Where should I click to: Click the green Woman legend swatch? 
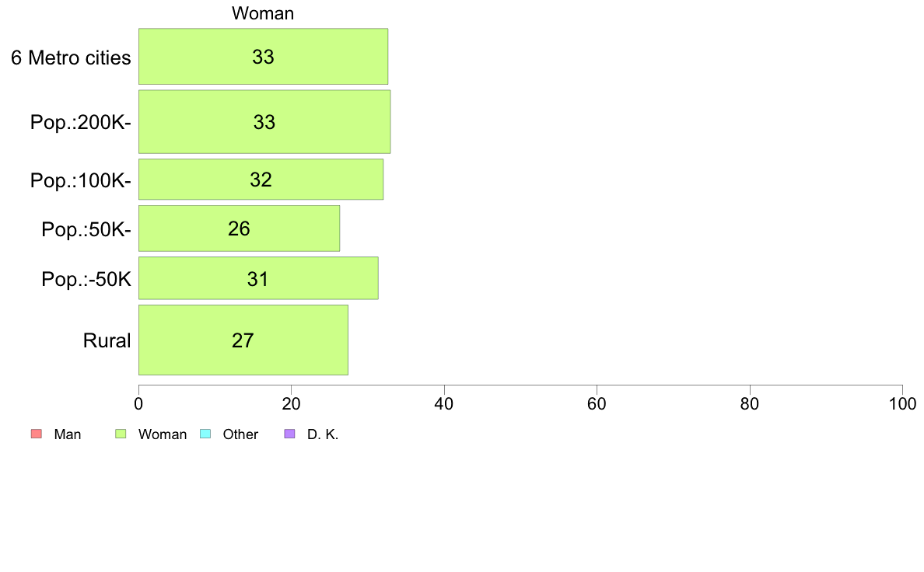(121, 434)
